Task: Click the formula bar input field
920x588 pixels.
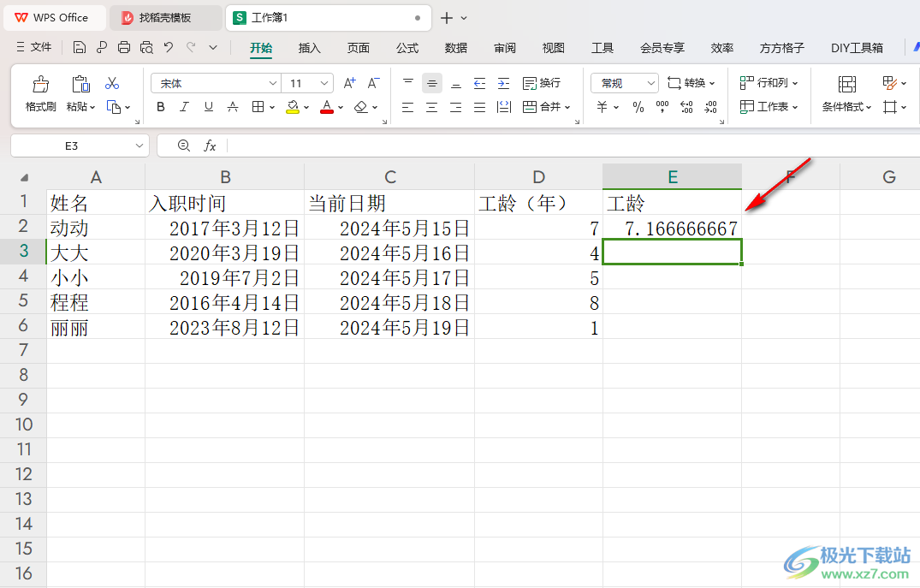Action: pyautogui.click(x=573, y=146)
